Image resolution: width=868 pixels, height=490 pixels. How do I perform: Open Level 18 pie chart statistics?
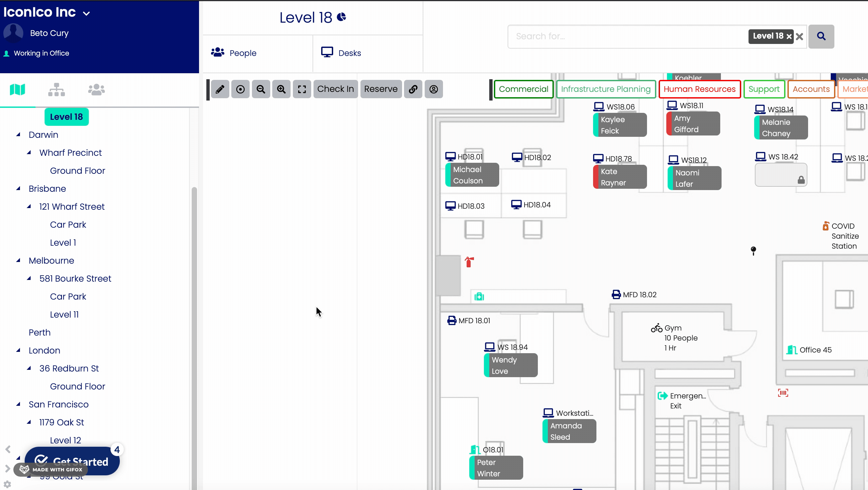click(x=341, y=17)
